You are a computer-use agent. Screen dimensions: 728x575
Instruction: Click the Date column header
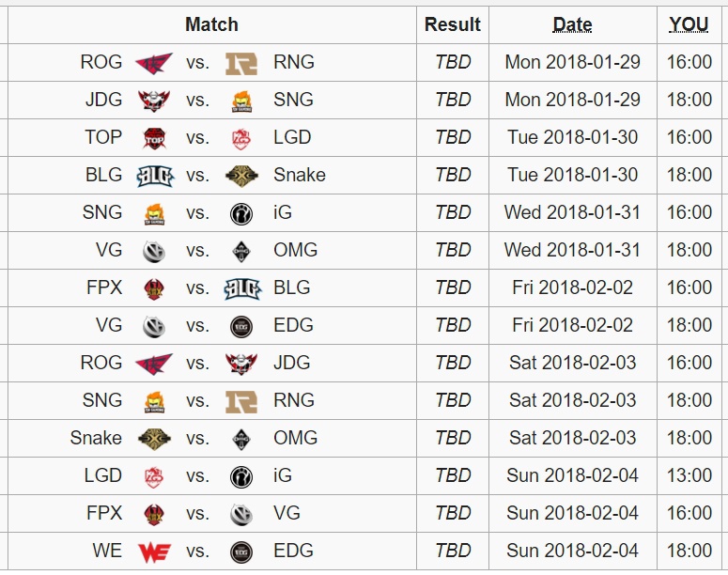[x=572, y=24]
